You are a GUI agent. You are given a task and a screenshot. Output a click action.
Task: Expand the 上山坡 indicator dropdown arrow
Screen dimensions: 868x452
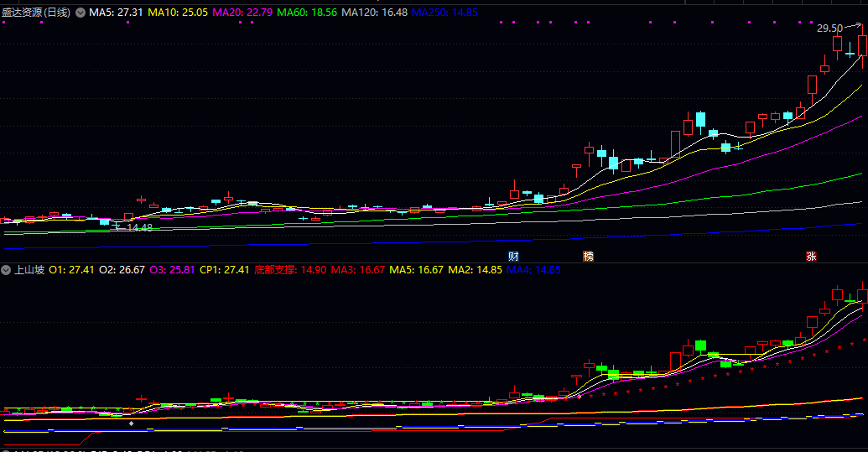[6, 270]
